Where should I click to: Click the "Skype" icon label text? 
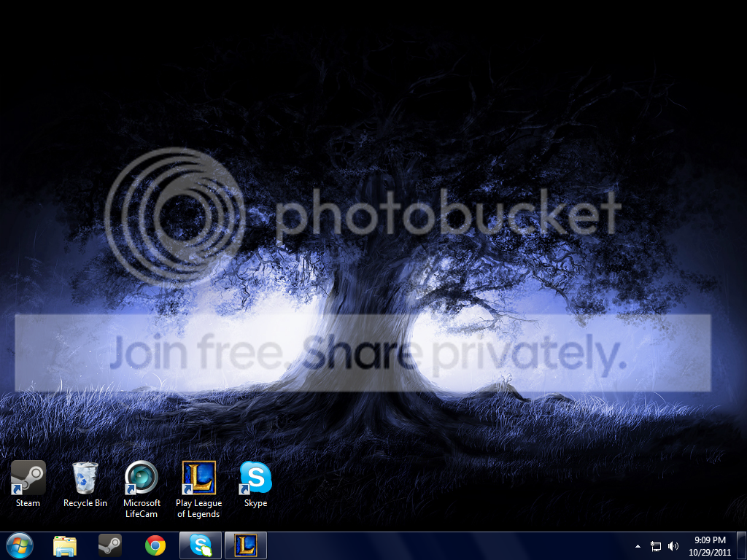(x=255, y=503)
